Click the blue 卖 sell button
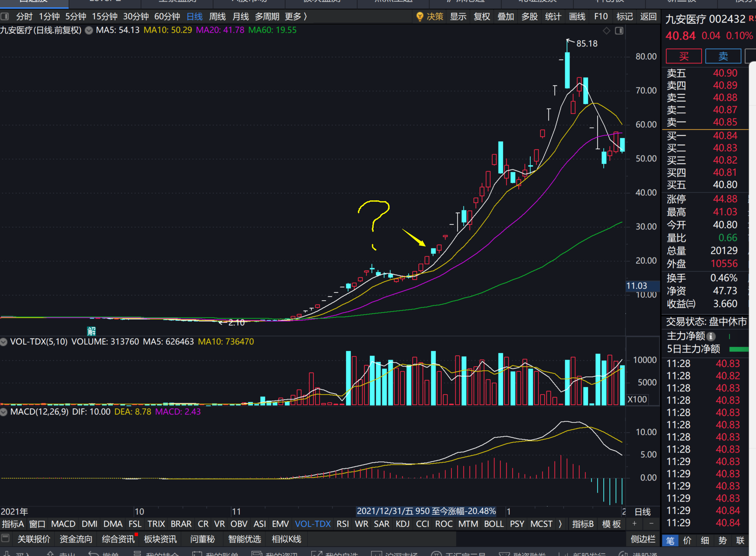 [723, 56]
